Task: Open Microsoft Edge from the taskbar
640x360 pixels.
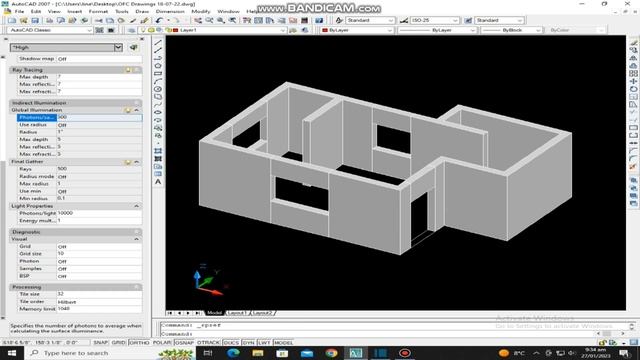Action: pos(233,353)
